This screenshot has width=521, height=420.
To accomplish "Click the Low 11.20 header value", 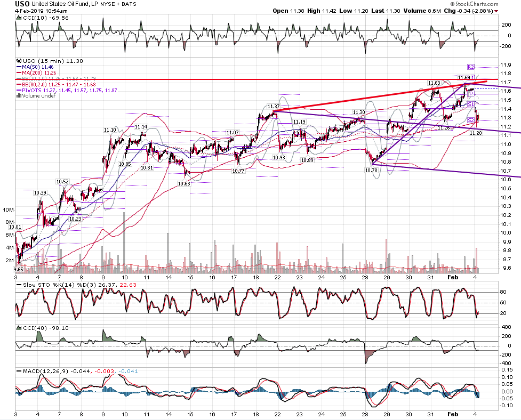I will coord(354,11).
